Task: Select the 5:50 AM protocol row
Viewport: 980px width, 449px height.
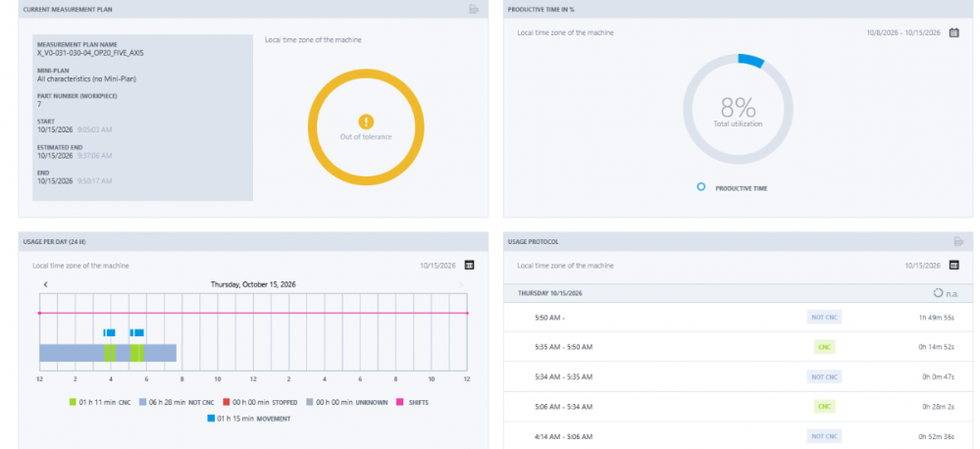Action: point(738,318)
